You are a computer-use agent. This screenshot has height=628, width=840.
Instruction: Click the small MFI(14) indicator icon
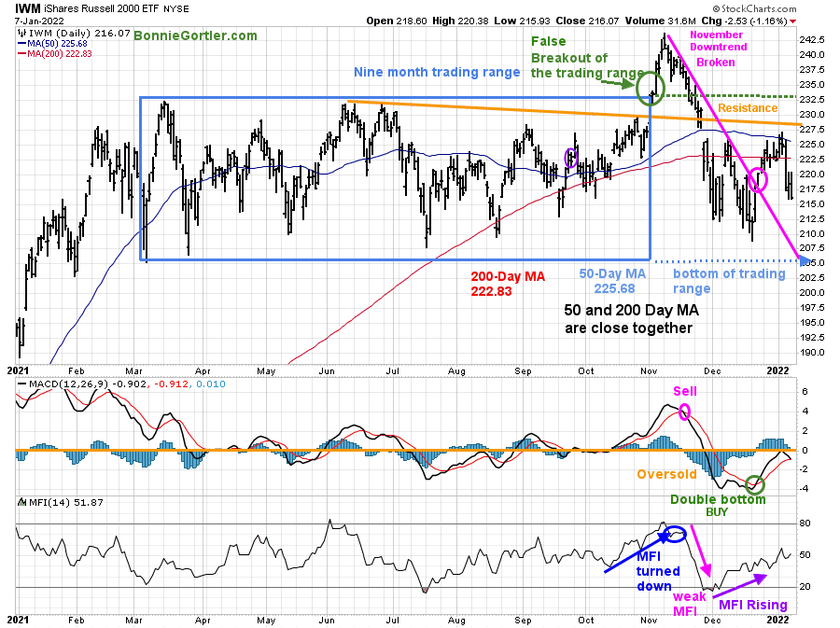(x=22, y=502)
